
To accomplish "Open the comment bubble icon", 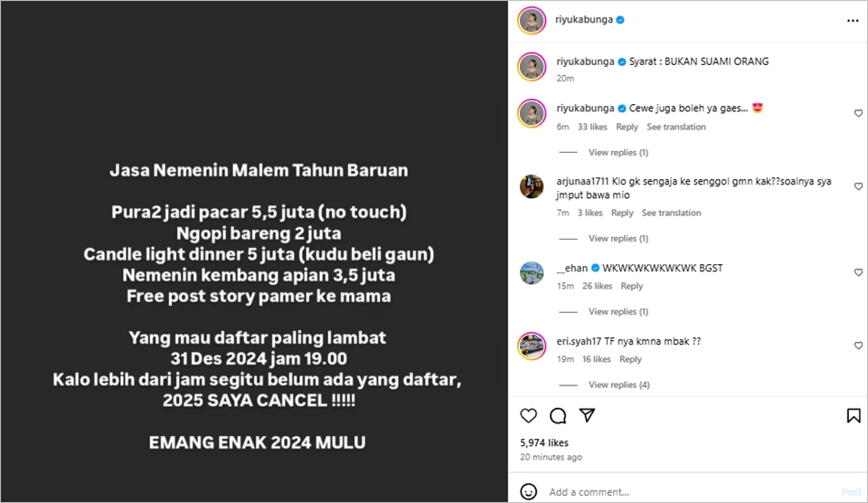I will coord(558,415).
